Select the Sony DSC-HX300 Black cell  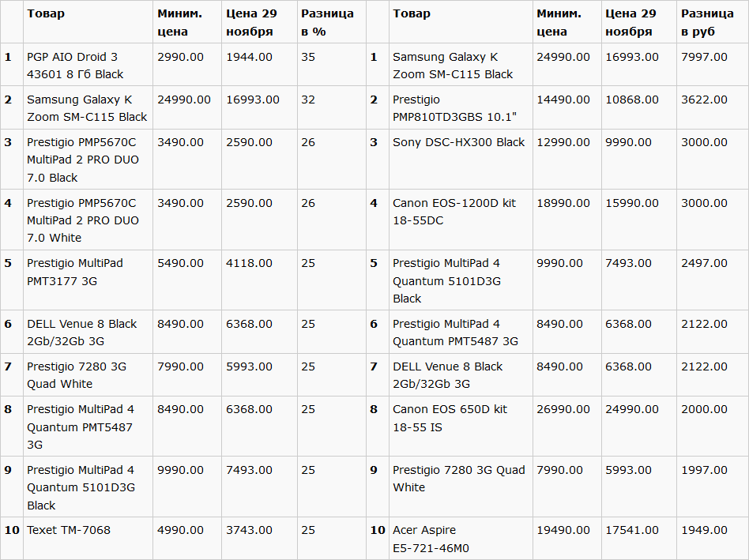tap(458, 142)
